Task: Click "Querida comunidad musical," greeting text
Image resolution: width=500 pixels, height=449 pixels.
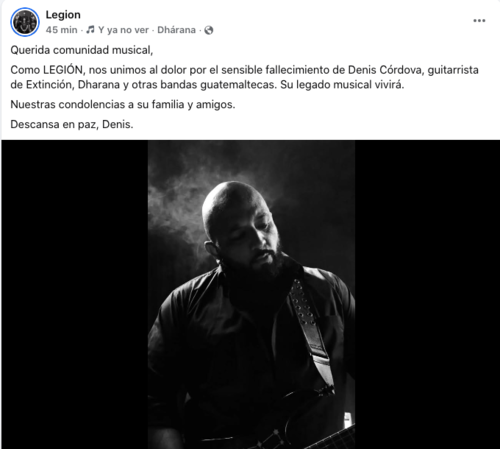Action: (x=82, y=50)
